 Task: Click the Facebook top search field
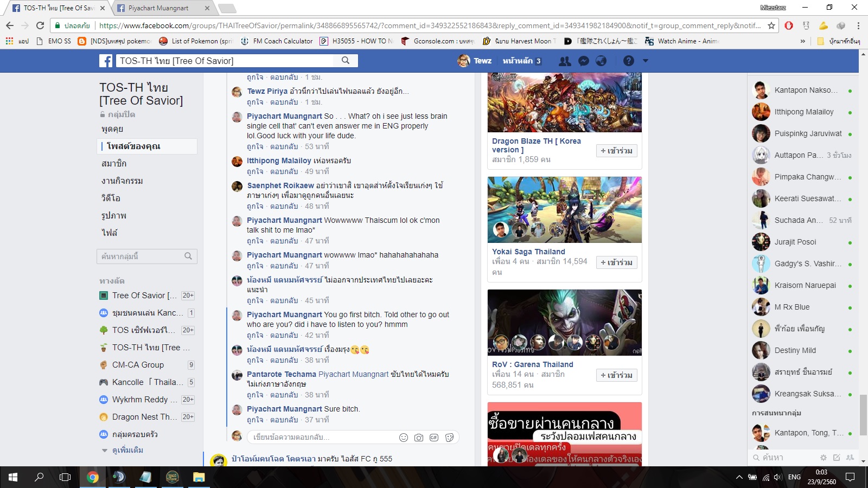point(226,61)
